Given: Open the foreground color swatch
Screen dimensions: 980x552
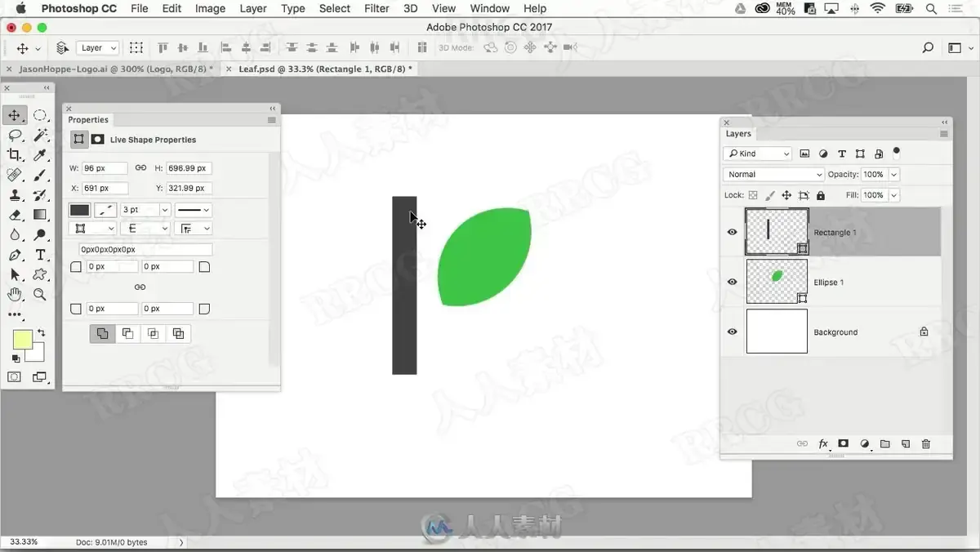Looking at the screenshot, I should pos(22,340).
